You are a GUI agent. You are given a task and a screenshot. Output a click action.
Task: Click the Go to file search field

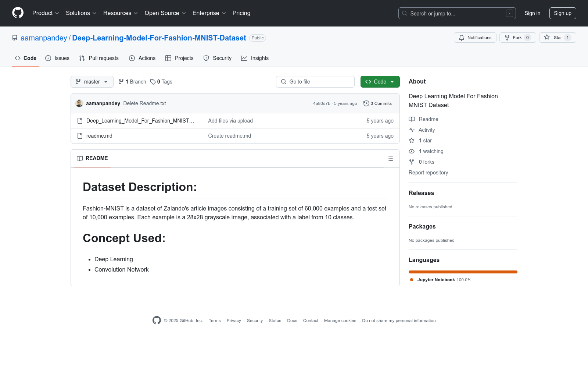pos(315,82)
